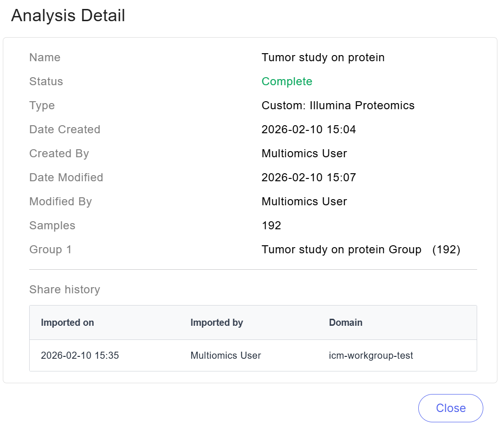This screenshot has height=427, width=504.
Task: Click the (192) group count
Action: click(x=446, y=250)
